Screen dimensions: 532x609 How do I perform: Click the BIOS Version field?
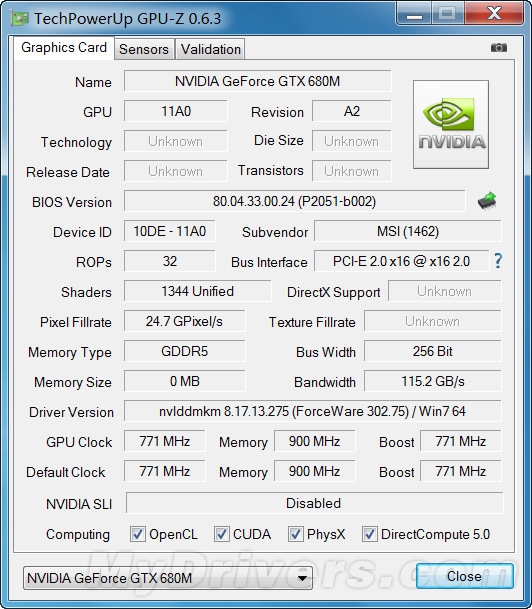tap(294, 201)
